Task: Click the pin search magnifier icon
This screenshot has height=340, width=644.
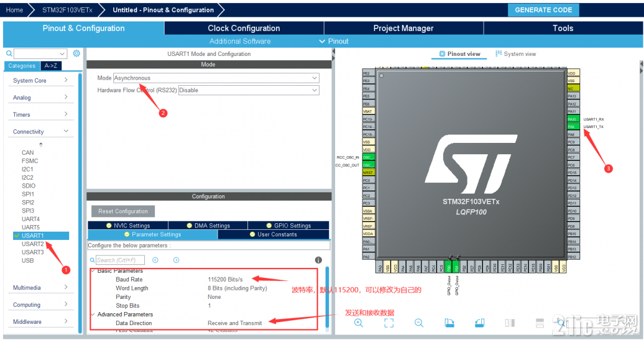Action: (x=562, y=324)
